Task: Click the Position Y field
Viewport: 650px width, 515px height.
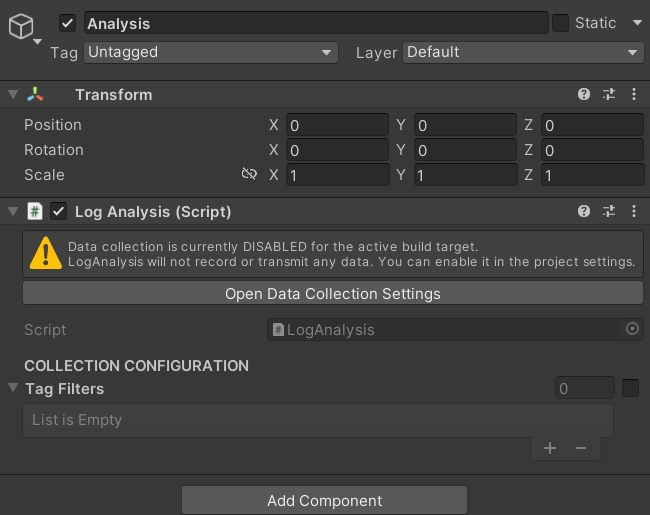Action: (x=465, y=125)
